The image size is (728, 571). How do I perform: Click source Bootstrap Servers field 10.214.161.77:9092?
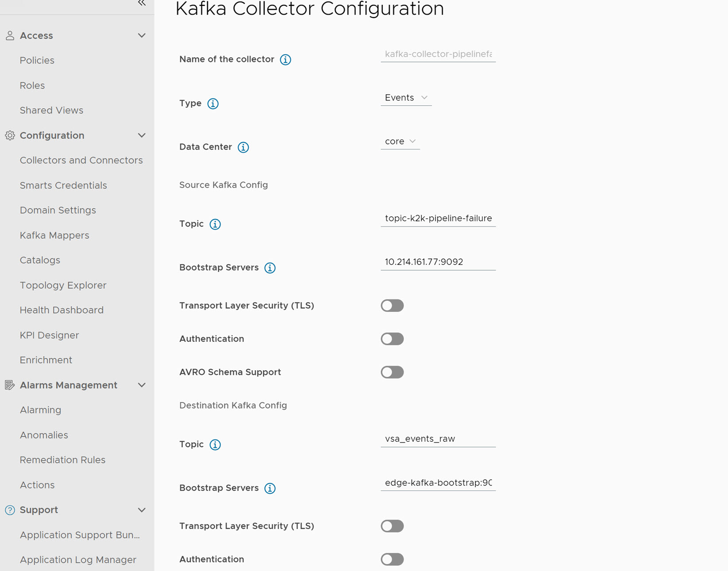[438, 262]
